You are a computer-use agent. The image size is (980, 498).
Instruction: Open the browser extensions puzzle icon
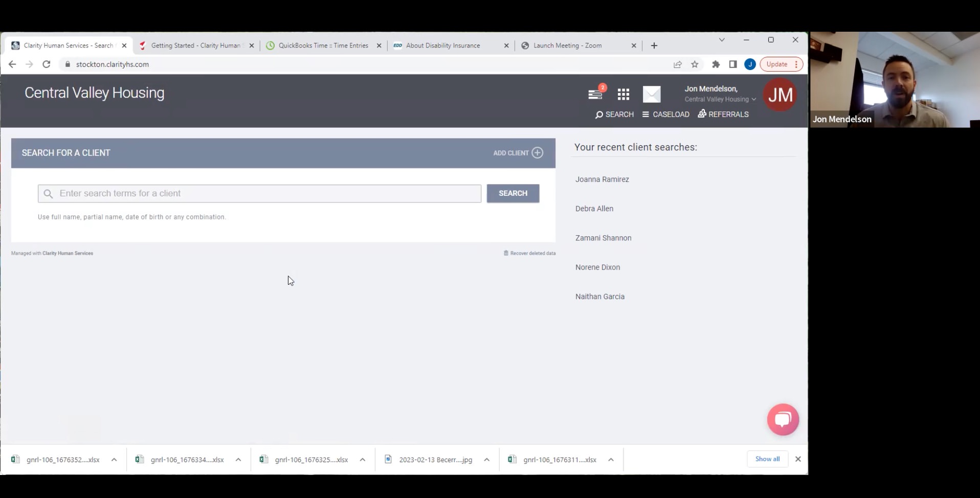[716, 64]
